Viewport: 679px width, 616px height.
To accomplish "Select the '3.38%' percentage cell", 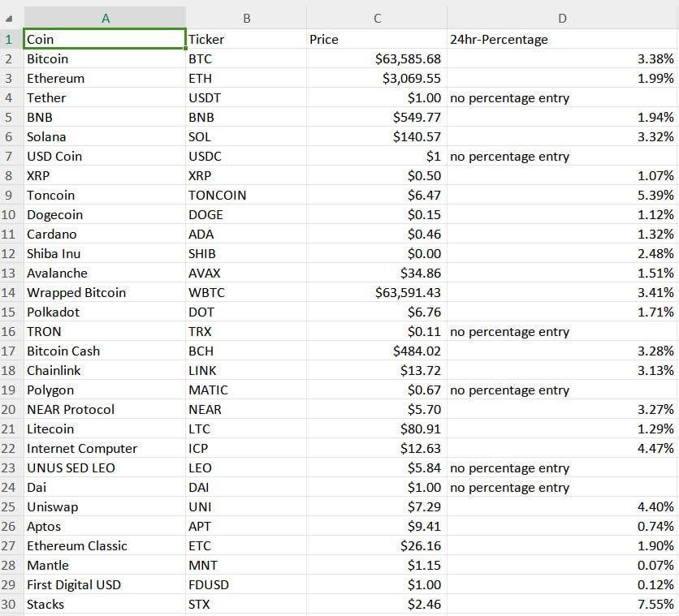I will pos(562,58).
